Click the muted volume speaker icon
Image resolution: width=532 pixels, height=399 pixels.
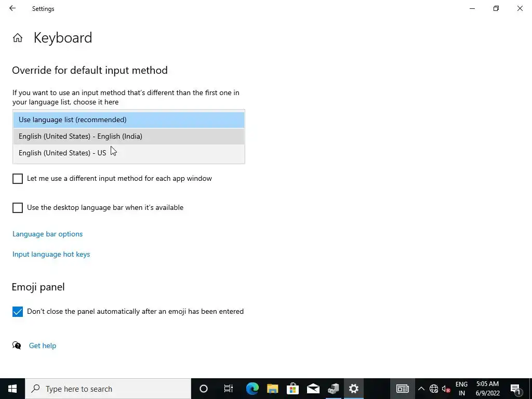[x=446, y=389]
